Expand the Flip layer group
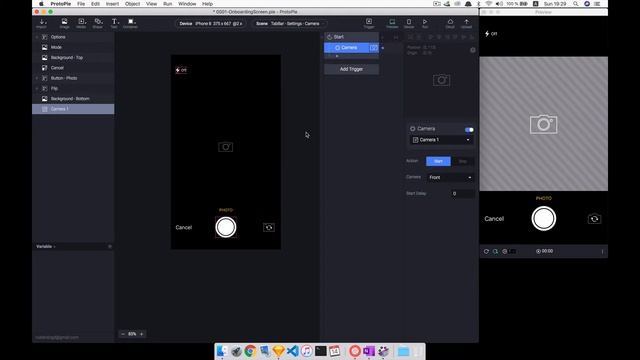 [x=37, y=89]
